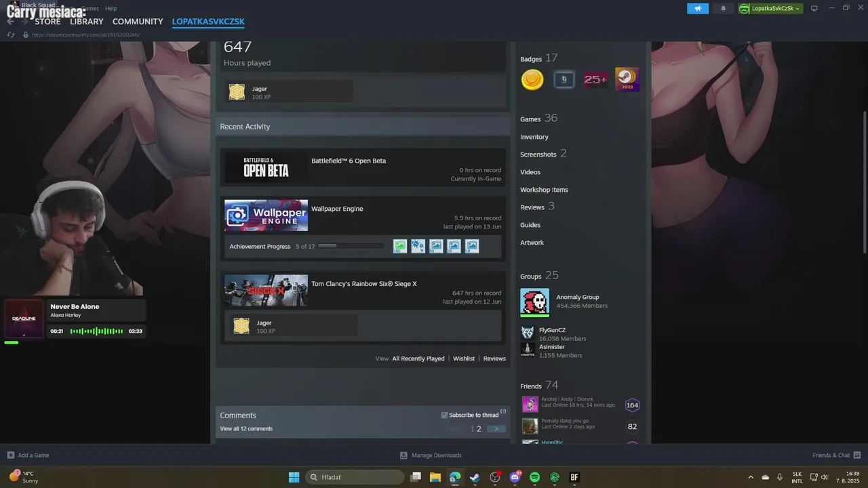
Task: Expand the LopatkaSvkCzSk account dropdown
Action: click(770, 8)
